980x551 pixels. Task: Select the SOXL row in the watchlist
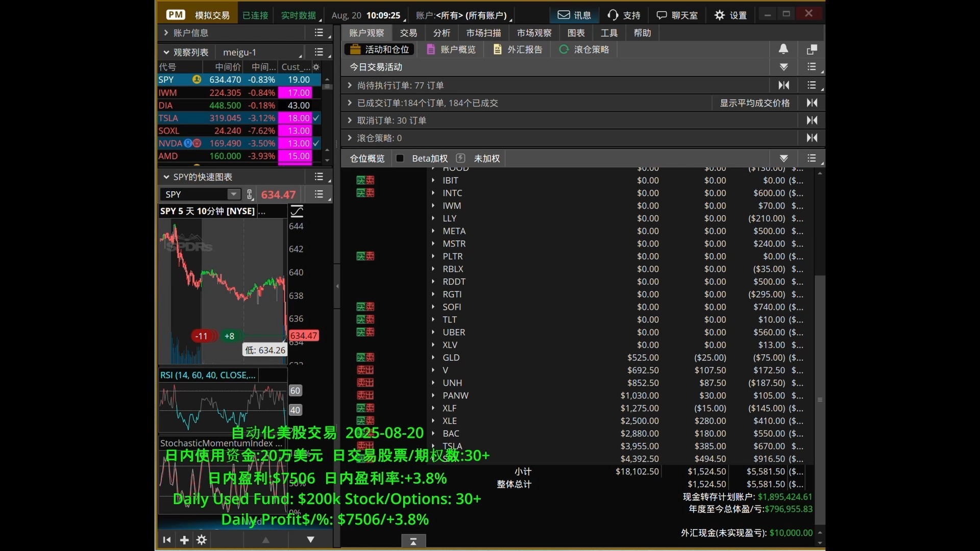(239, 131)
